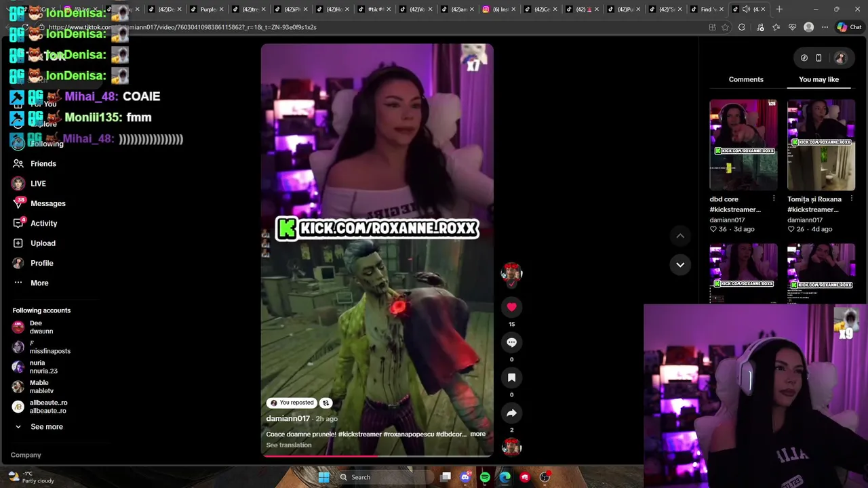The width and height of the screenshot is (868, 488).
Task: Open creator avatar above like button
Action: tap(511, 273)
